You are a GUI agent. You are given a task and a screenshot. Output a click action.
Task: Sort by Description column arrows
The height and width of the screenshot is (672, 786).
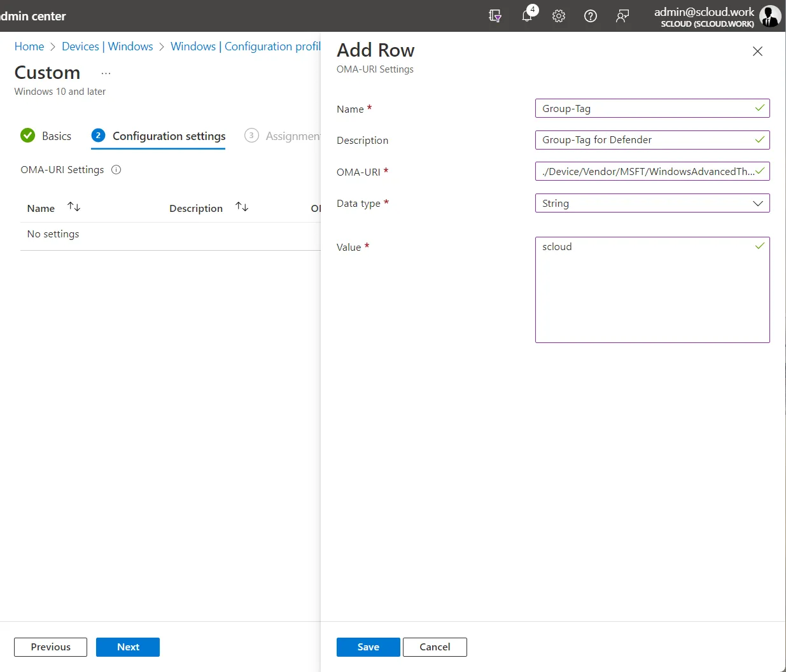click(242, 207)
